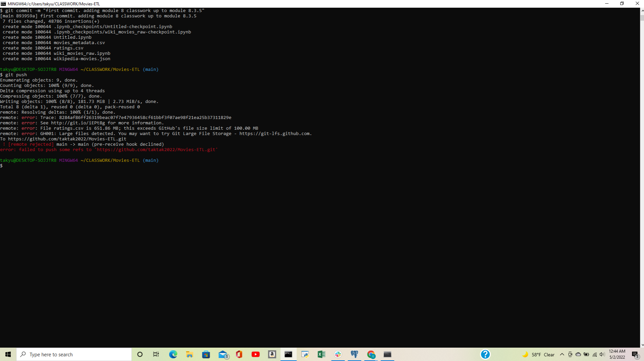Image resolution: width=644 pixels, height=361 pixels.
Task: Open the notification center
Action: click(x=635, y=354)
